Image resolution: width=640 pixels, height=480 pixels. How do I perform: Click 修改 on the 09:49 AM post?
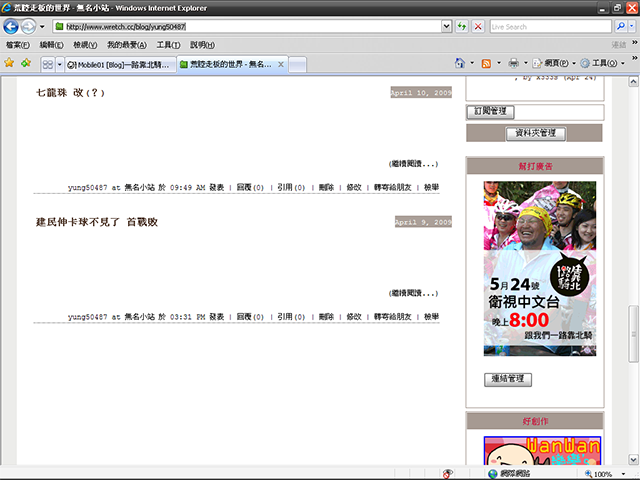pyautogui.click(x=354, y=187)
